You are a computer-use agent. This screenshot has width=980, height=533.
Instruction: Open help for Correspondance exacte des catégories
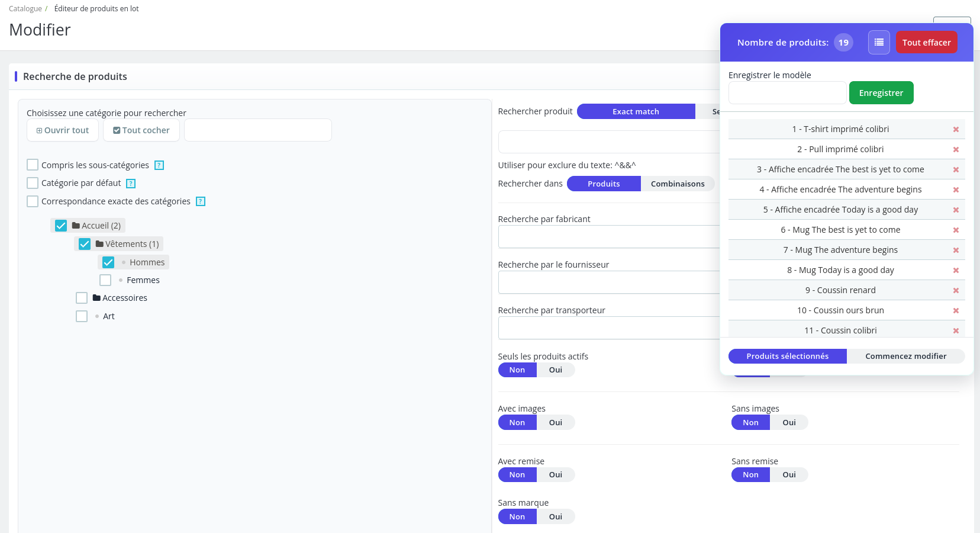coord(201,201)
